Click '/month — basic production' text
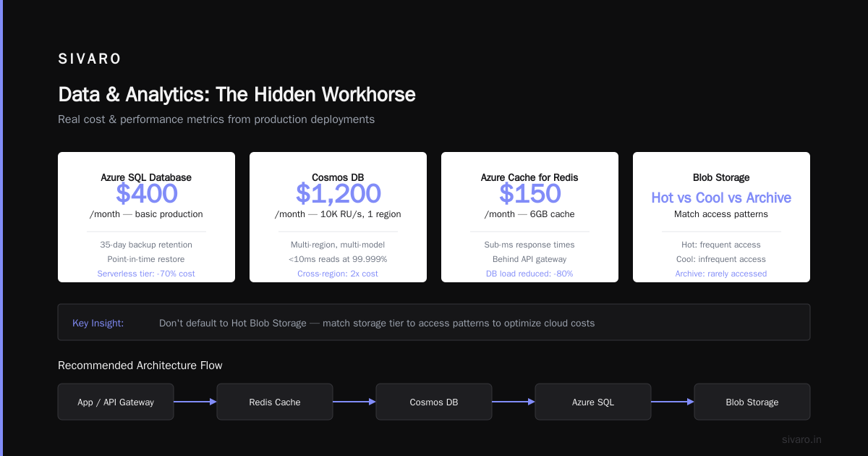This screenshot has height=456, width=868. coord(146,214)
